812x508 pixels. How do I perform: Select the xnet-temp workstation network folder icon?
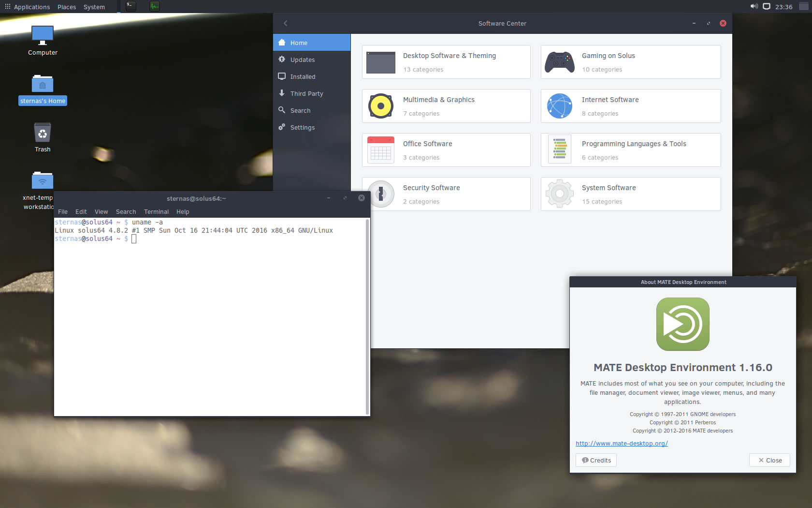click(43, 180)
